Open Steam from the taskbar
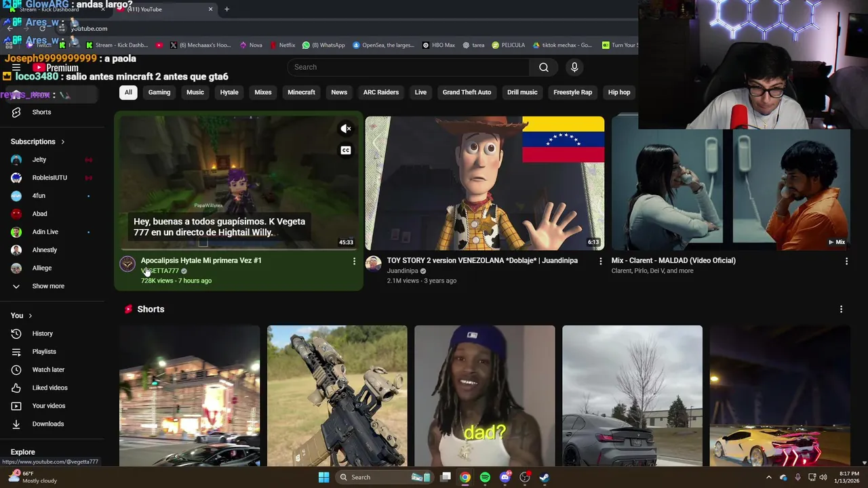The height and width of the screenshot is (488, 868). tap(544, 477)
